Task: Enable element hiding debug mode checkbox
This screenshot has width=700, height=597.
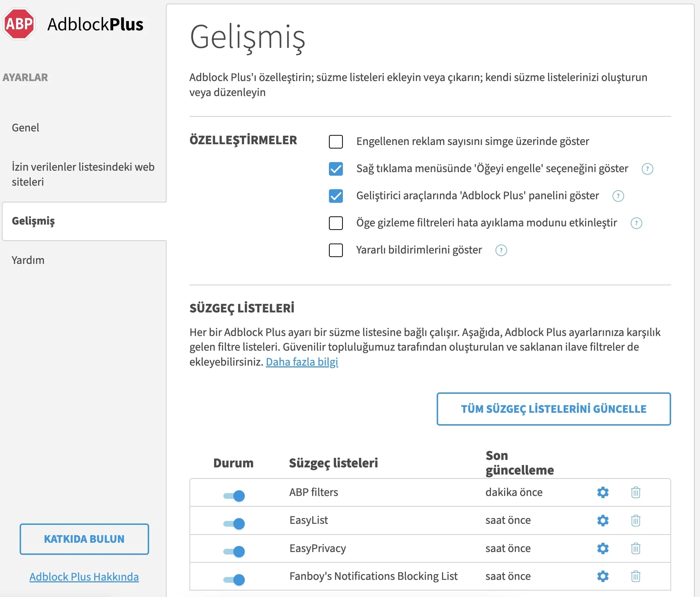Action: (336, 223)
